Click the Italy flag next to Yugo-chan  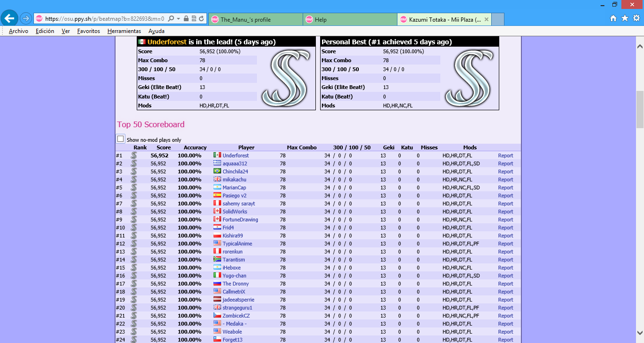[217, 275]
